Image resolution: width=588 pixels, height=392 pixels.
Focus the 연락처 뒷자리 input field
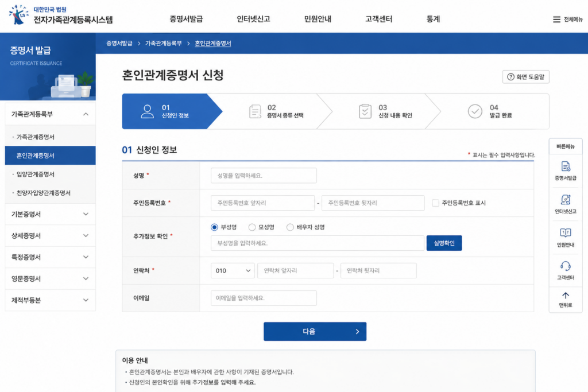pyautogui.click(x=378, y=270)
